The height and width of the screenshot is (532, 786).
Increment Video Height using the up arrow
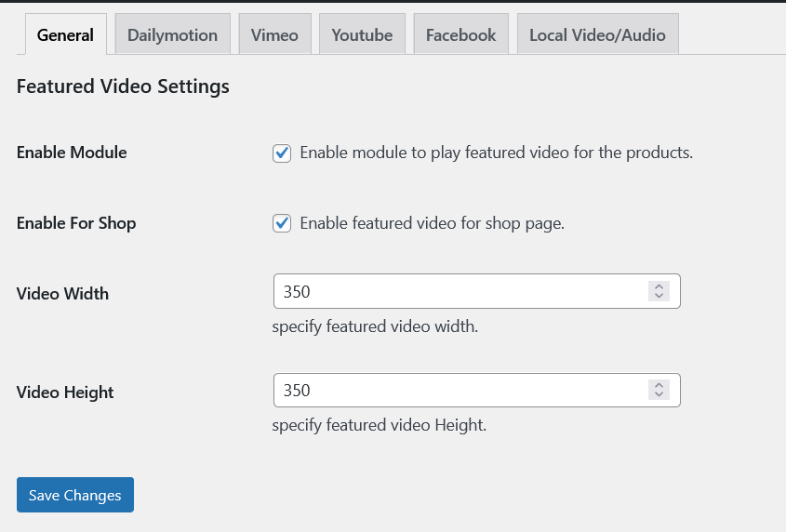click(x=659, y=385)
